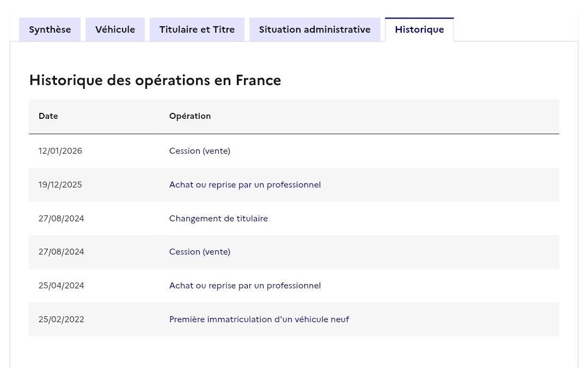Open Cession (vente) from 27/08/2024
Image resolution: width=588 pixels, height=368 pixels.
click(x=200, y=252)
